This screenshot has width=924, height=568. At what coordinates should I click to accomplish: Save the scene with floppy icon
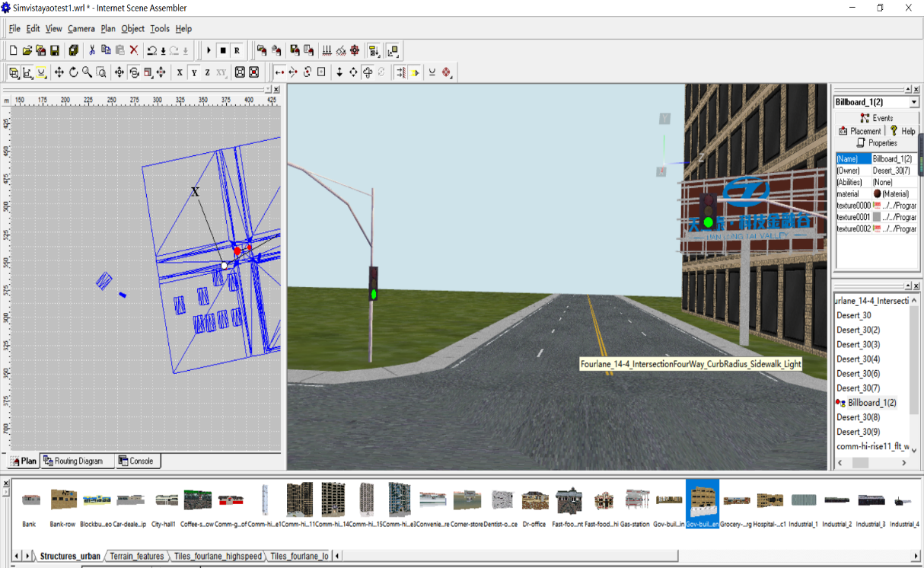click(x=55, y=51)
